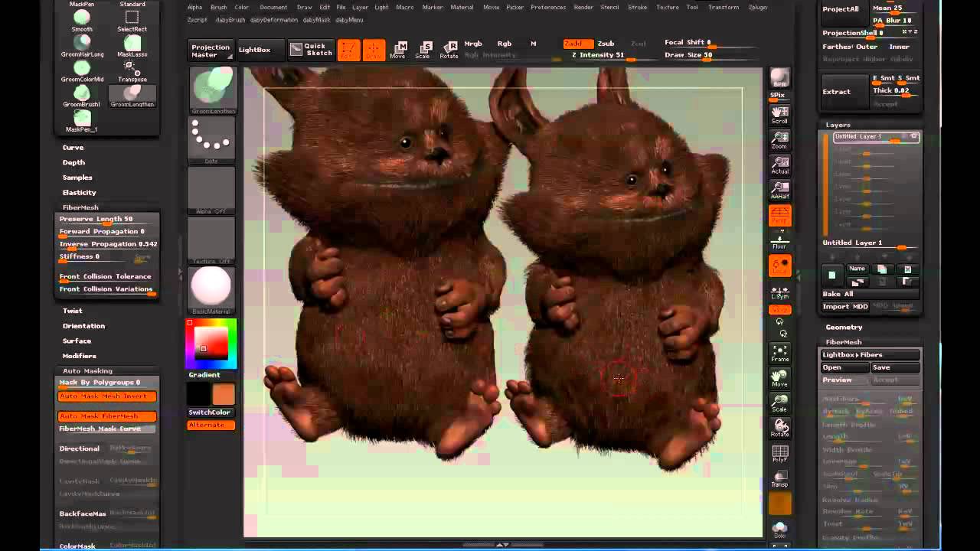This screenshot has height=551, width=980.
Task: Choose the GroomHairLong brush
Action: (82, 46)
